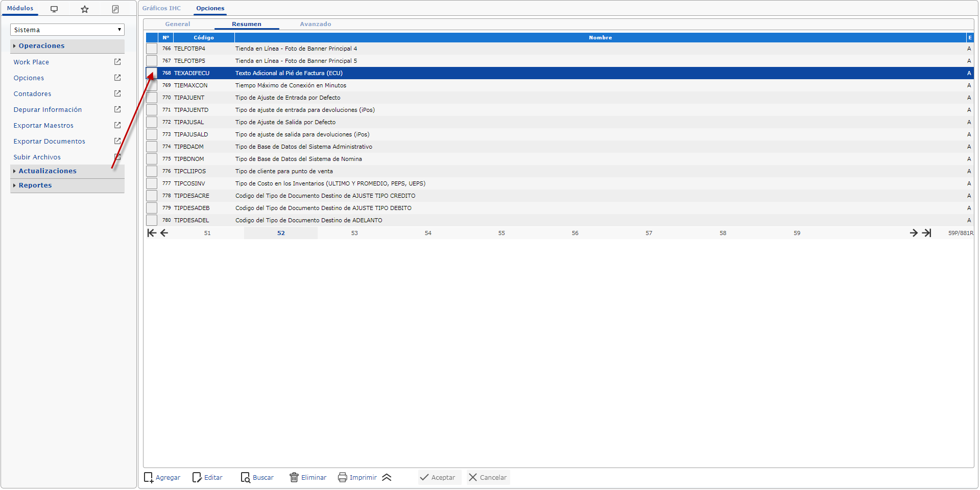This screenshot has width=980, height=490.
Task: Click the Eliminar button
Action: [308, 477]
